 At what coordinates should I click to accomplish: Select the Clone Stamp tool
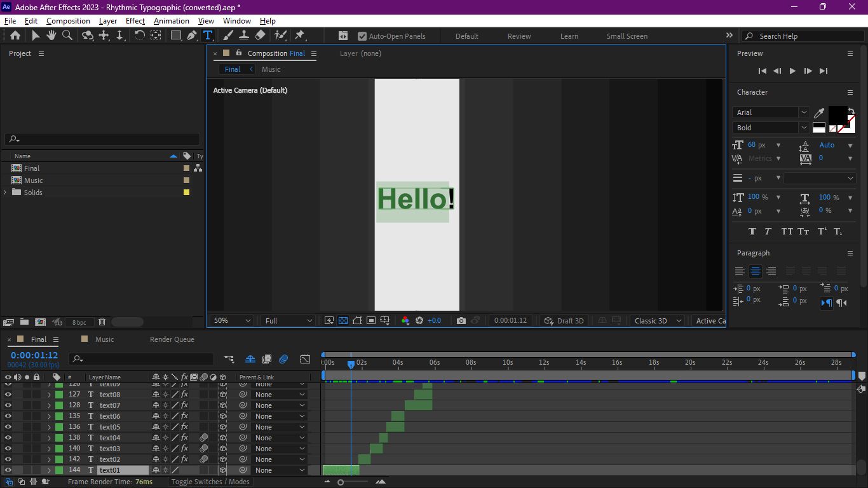[x=243, y=36]
